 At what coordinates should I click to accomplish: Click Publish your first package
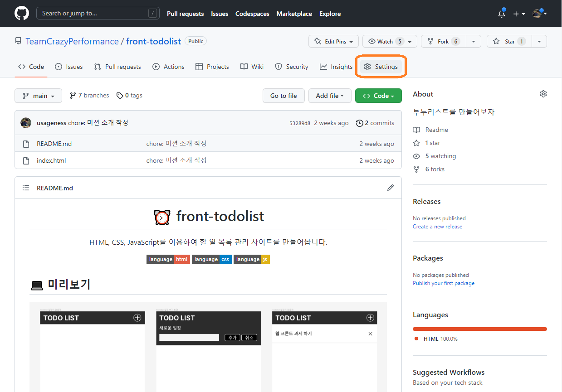(444, 283)
